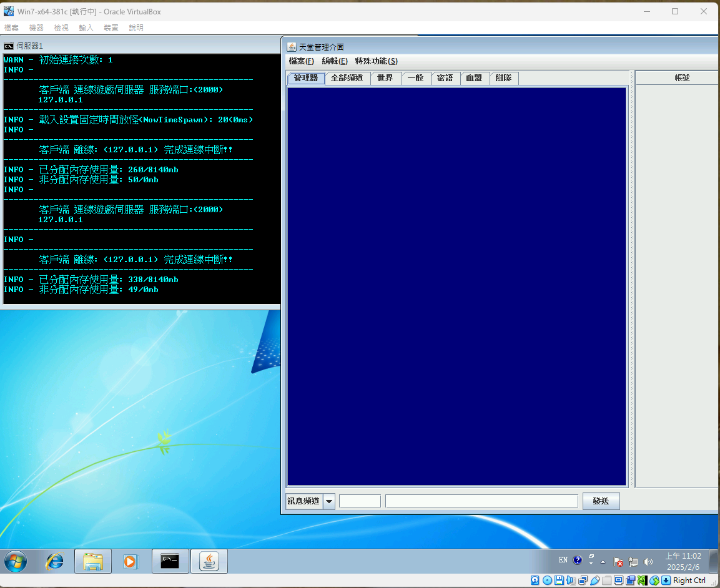The width and height of the screenshot is (720, 588).
Task: Click the Show Desktop strip on the taskbar
Action: click(714, 561)
